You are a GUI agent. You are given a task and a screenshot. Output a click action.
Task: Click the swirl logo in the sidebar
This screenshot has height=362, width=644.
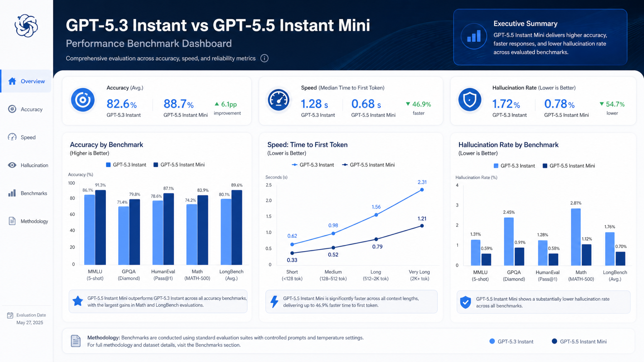26,26
